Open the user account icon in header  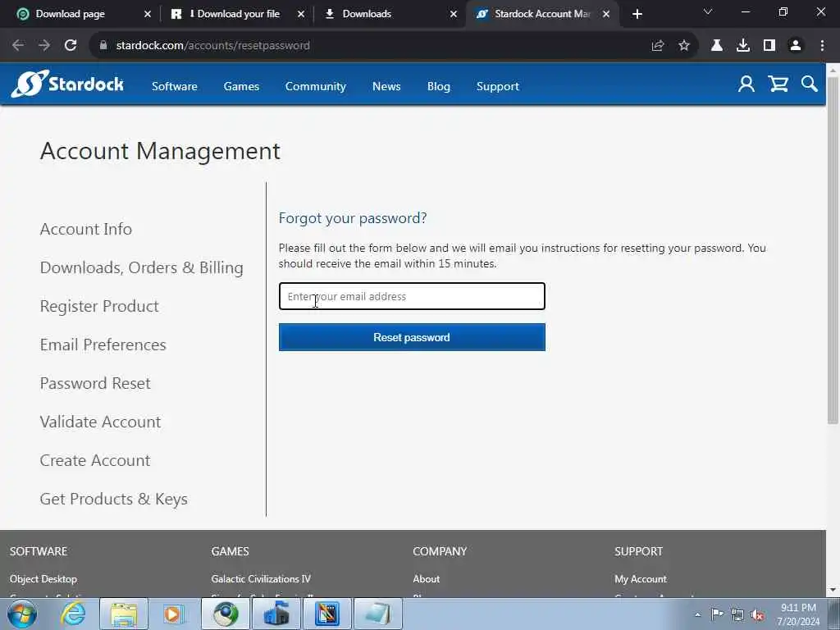[746, 84]
